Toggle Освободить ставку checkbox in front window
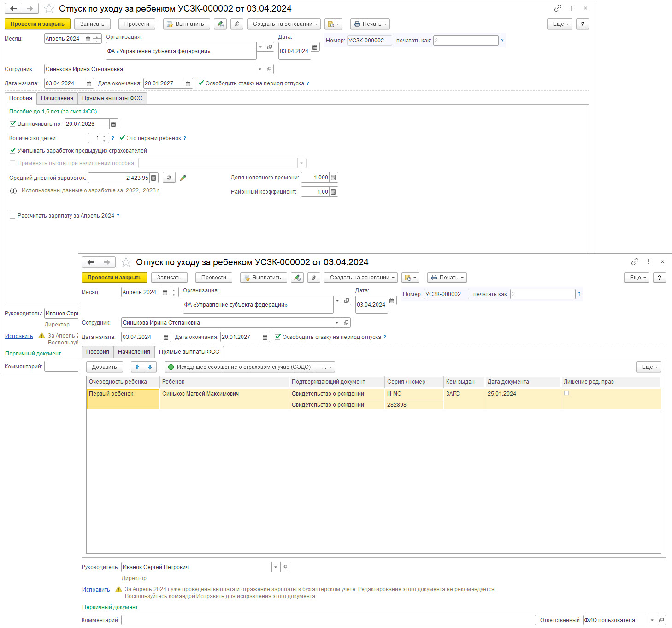Viewport: 672px width, 628px height. click(x=277, y=337)
